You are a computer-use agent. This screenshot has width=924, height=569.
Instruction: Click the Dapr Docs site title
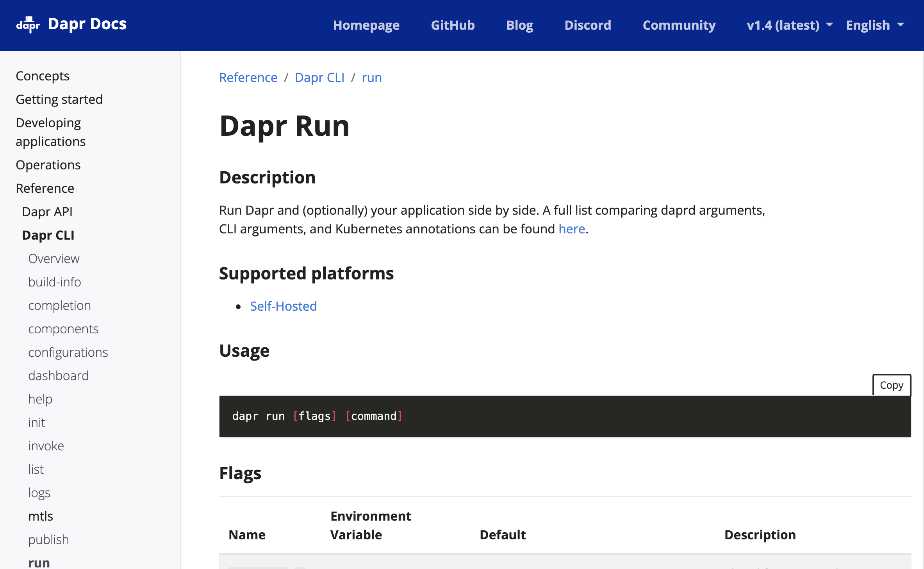[x=87, y=24]
